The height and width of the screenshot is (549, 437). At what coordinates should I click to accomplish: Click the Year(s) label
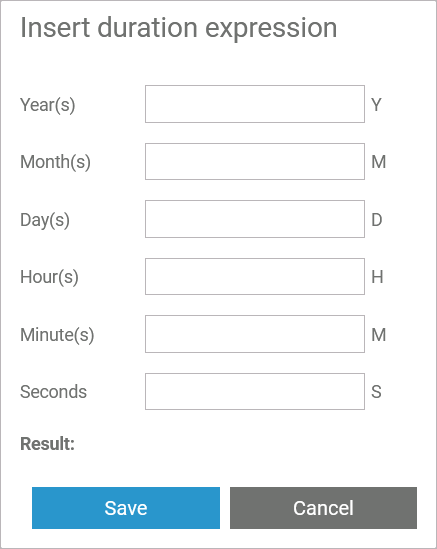[x=48, y=105]
